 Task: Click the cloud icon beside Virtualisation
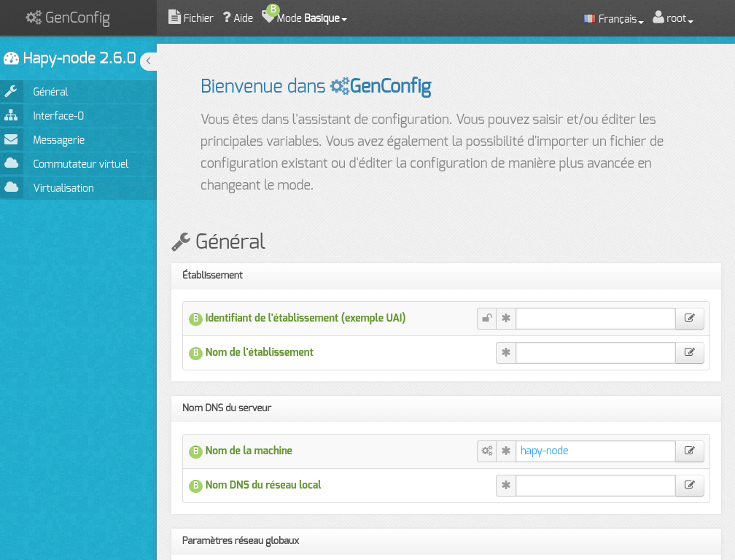tap(11, 187)
